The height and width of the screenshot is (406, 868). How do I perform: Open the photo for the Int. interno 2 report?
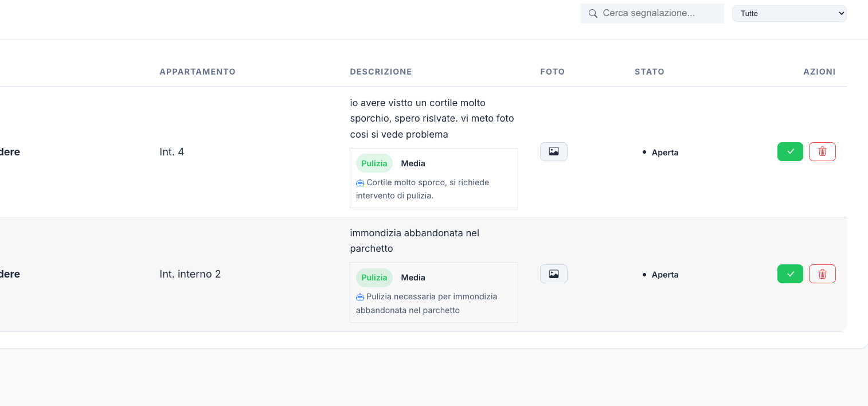(553, 274)
